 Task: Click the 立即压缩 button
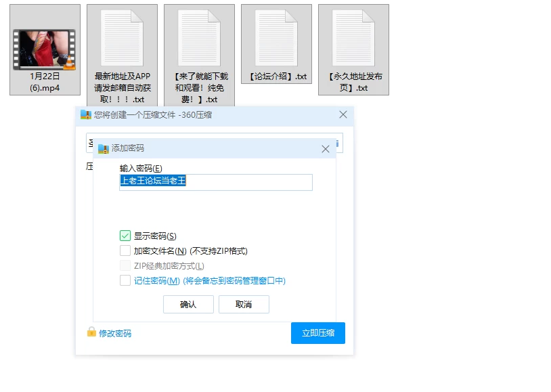[x=318, y=333]
